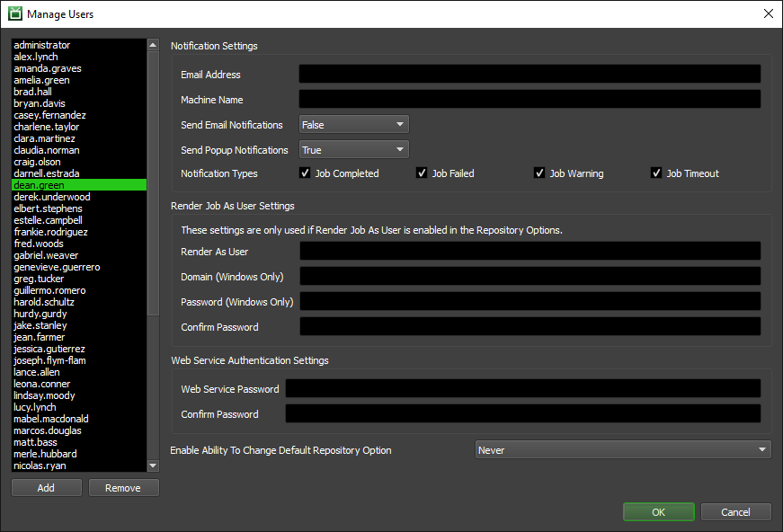Image resolution: width=783 pixels, height=532 pixels.
Task: Confirm changes with the OK button
Action: (x=659, y=512)
